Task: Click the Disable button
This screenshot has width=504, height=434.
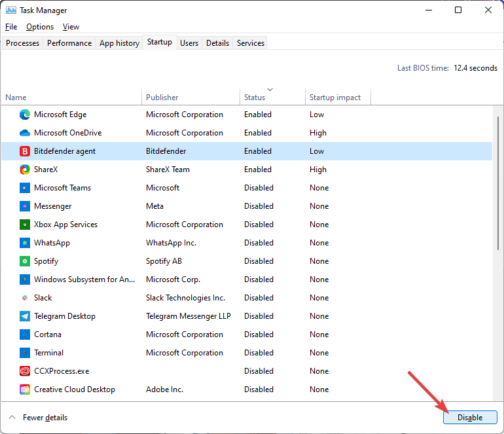Action: click(470, 417)
